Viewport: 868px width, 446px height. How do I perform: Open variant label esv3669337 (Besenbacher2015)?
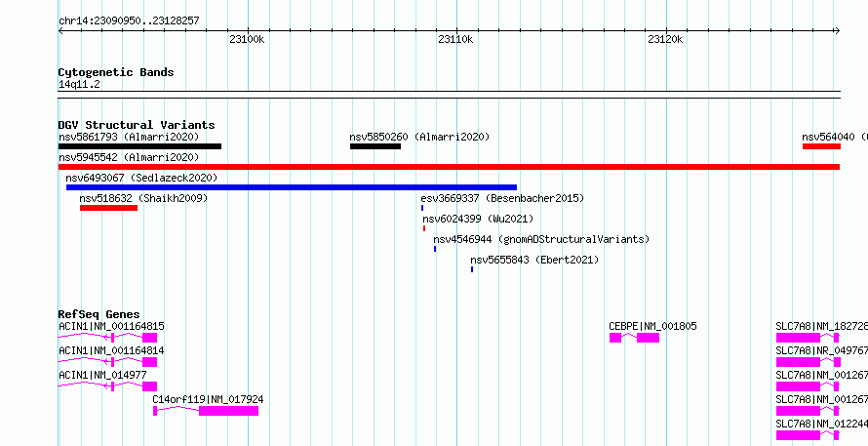pyautogui.click(x=502, y=198)
